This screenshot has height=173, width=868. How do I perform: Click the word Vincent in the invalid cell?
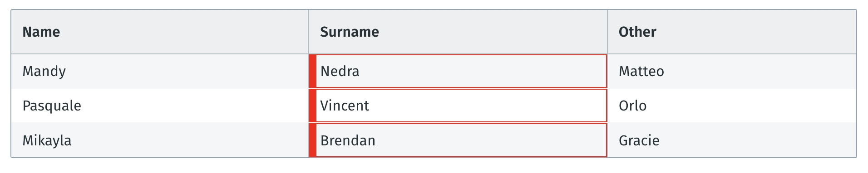coord(345,106)
